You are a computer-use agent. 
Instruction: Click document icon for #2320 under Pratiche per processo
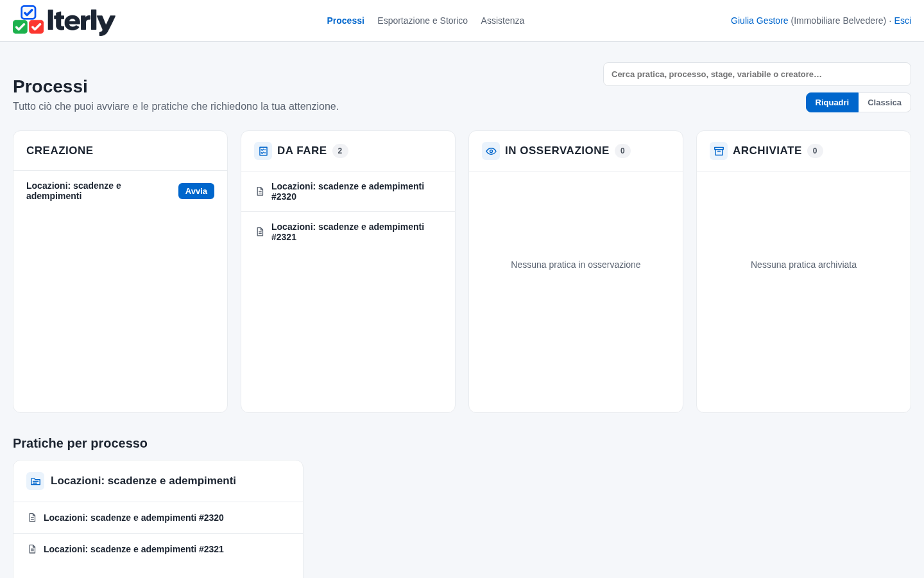[x=32, y=518]
